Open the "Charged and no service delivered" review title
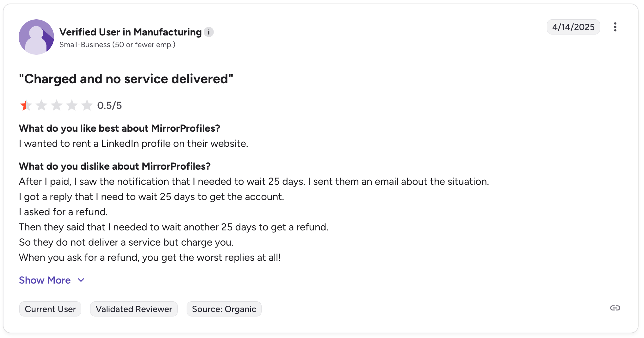 point(126,79)
